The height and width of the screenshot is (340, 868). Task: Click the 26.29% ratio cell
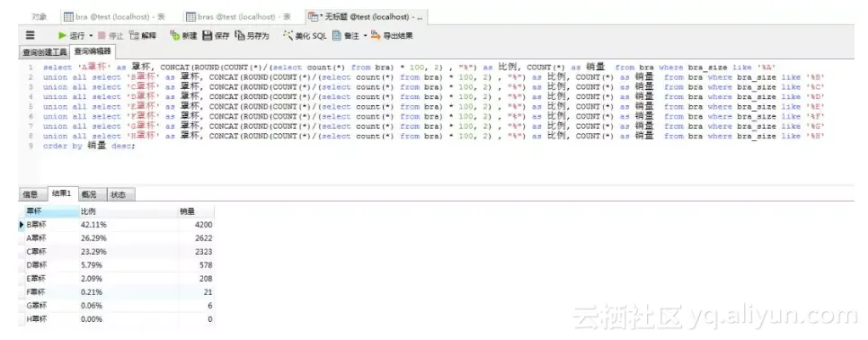(x=128, y=238)
